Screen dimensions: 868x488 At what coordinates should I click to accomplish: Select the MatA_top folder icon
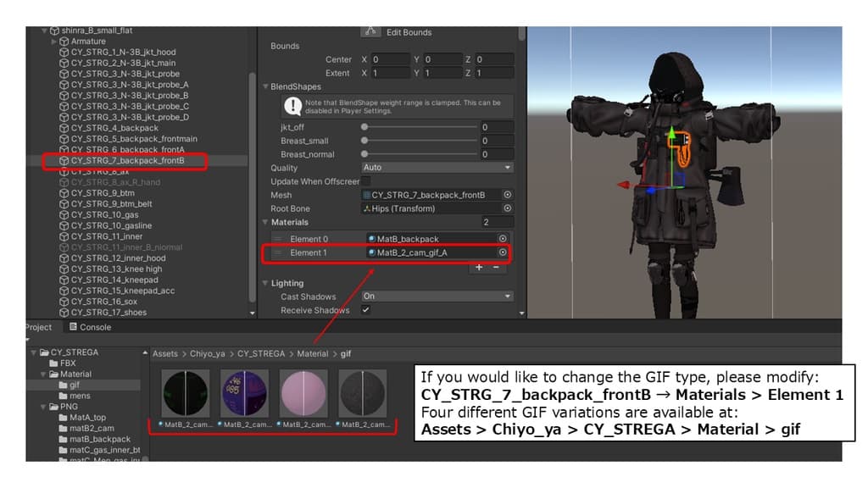(63, 418)
